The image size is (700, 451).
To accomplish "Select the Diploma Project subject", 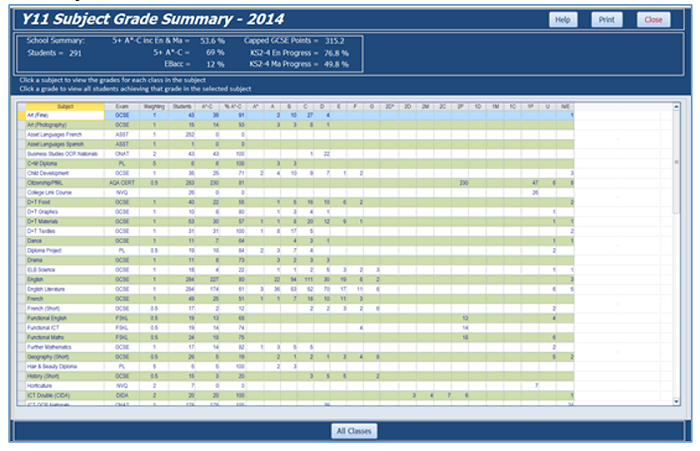I will (65, 251).
